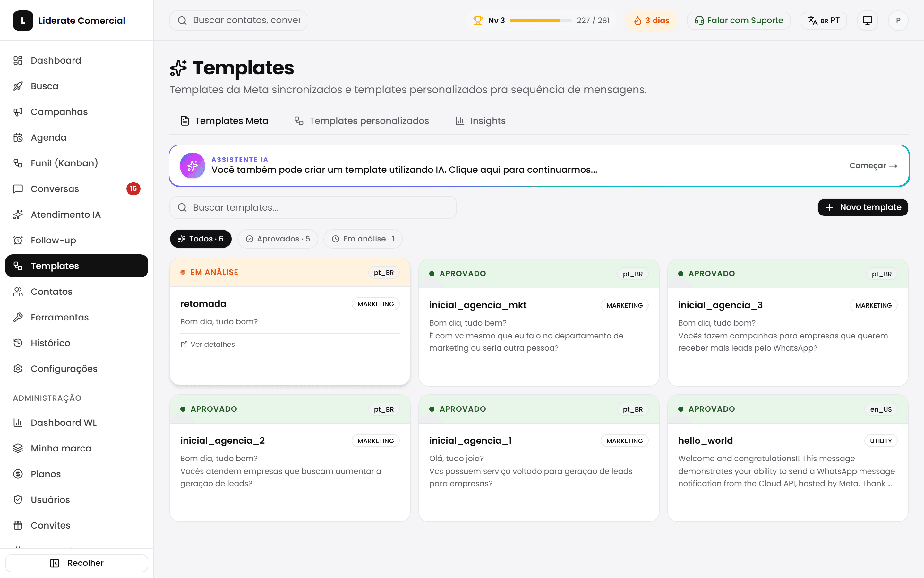This screenshot has width=924, height=578.
Task: Select the Todos · 6 filter
Action: click(201, 239)
